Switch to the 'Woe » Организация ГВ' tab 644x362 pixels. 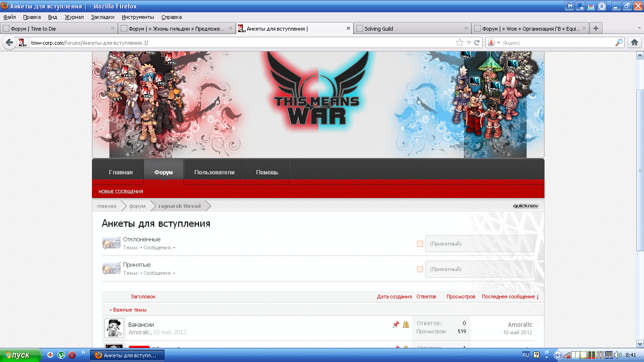[530, 28]
